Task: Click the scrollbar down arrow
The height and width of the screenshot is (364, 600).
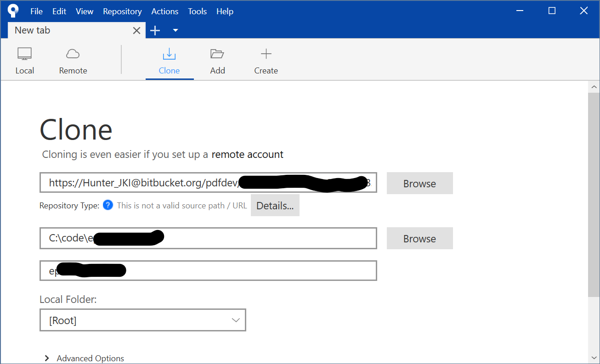Action: 594,358
